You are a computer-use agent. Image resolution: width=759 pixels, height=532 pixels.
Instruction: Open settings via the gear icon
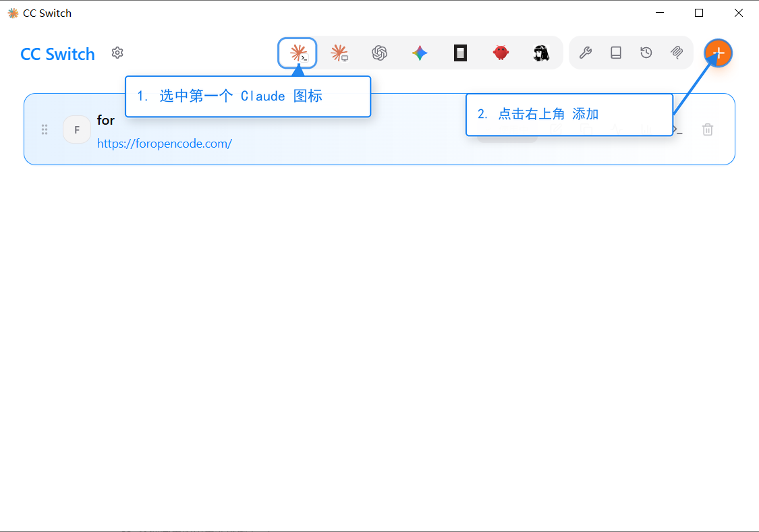(x=117, y=53)
